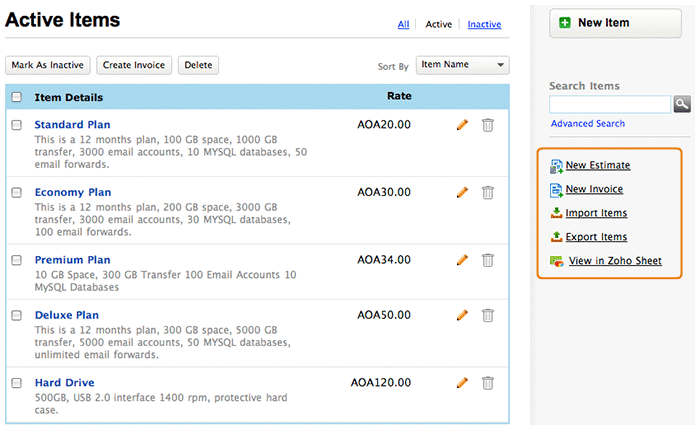Toggle the select-all checkbox in header
The image size is (700, 430).
pyautogui.click(x=16, y=97)
